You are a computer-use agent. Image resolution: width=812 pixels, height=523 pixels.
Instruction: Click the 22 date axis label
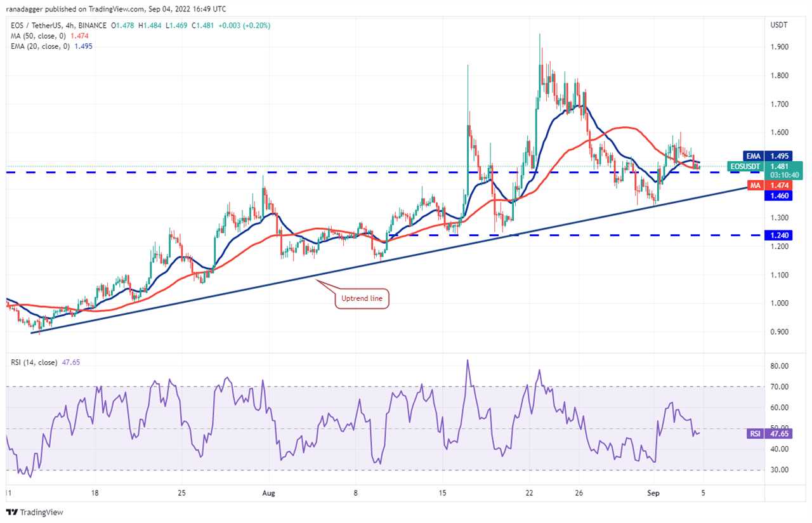(x=529, y=493)
